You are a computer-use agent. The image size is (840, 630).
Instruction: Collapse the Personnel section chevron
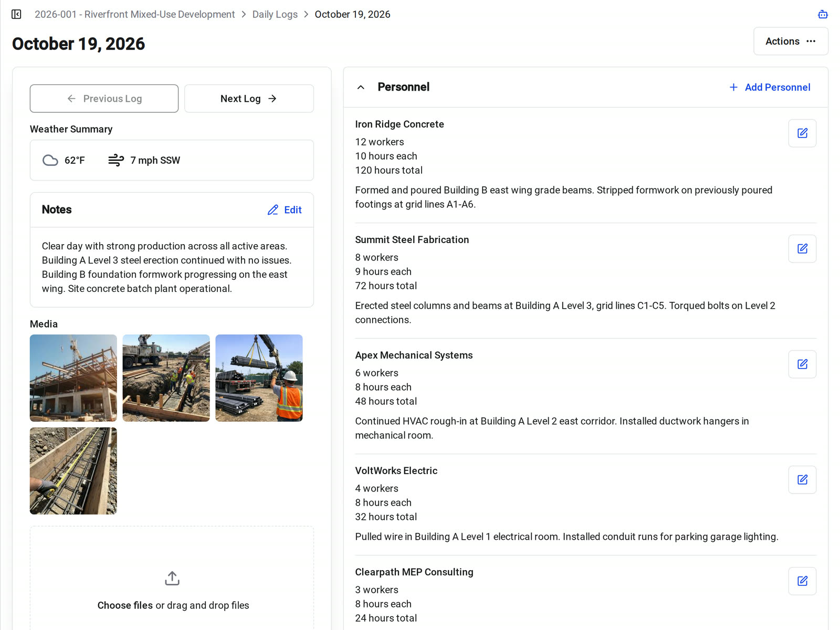tap(361, 87)
